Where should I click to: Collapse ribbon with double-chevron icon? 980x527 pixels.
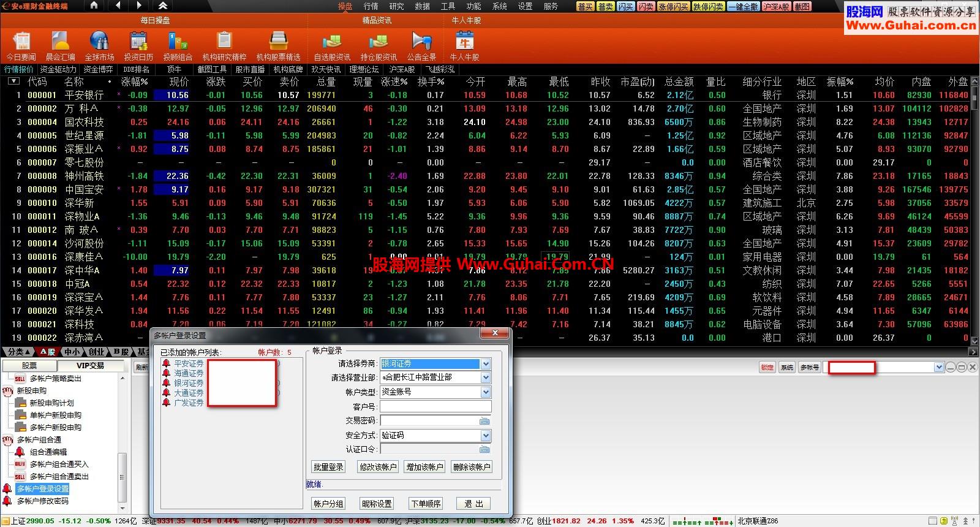[x=163, y=6]
